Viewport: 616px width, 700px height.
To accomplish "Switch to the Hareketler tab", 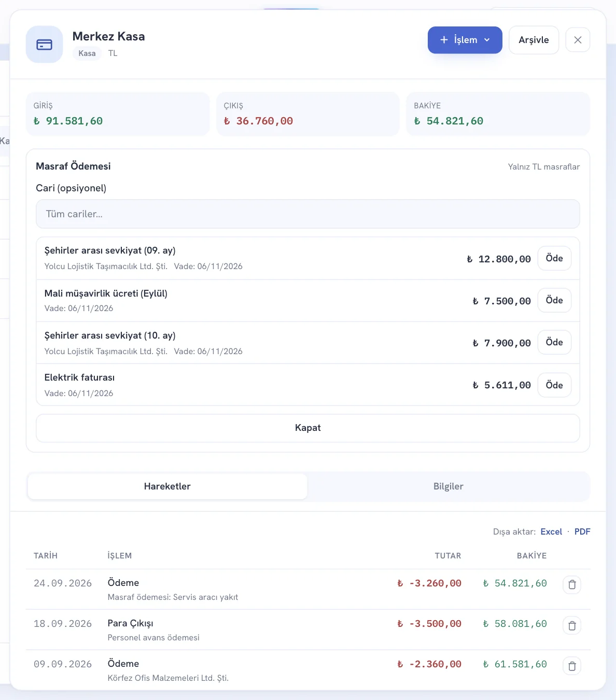I will (x=167, y=486).
